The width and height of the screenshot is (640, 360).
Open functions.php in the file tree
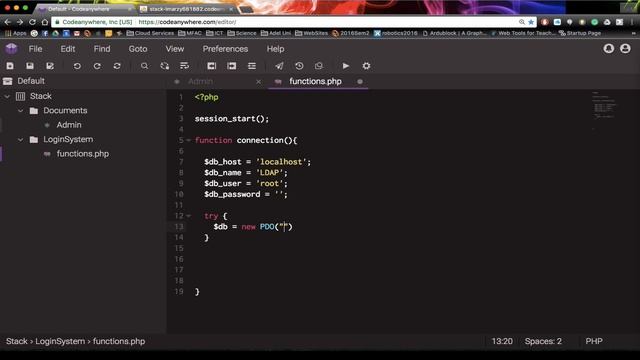(x=83, y=154)
